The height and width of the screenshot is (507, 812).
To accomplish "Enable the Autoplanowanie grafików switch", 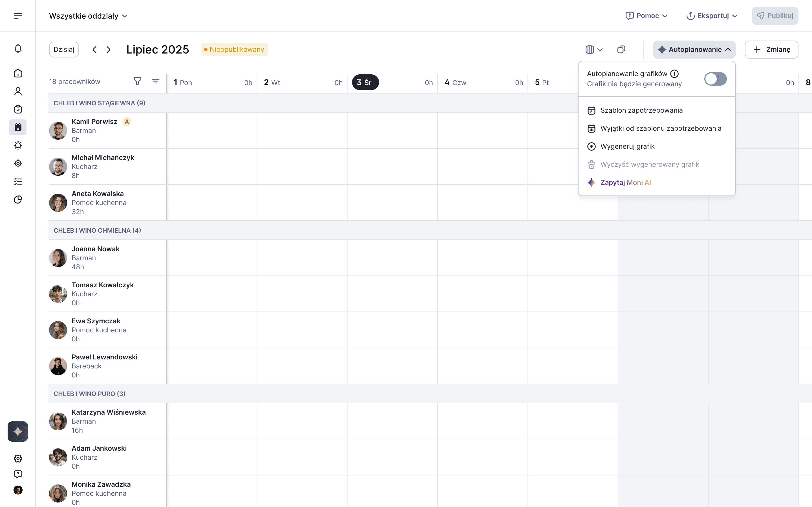I will pos(715,79).
